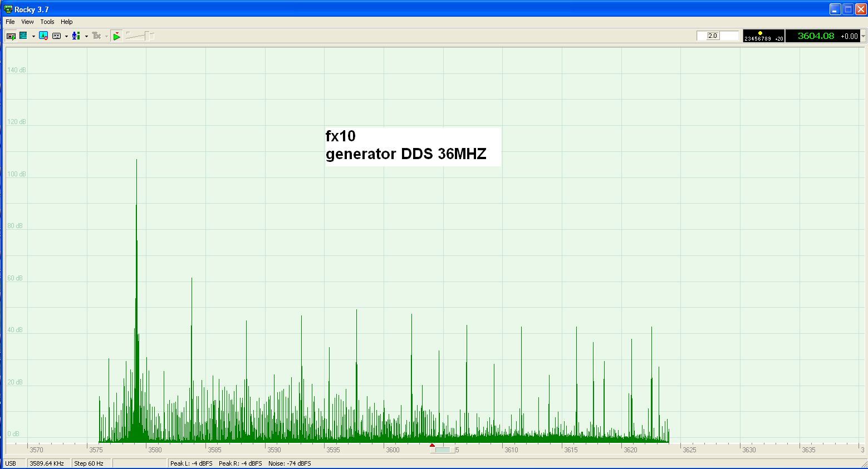Click the red triangle tuning marker on the frequency scale
Screen dimensions: 868x469
pyautogui.click(x=432, y=445)
